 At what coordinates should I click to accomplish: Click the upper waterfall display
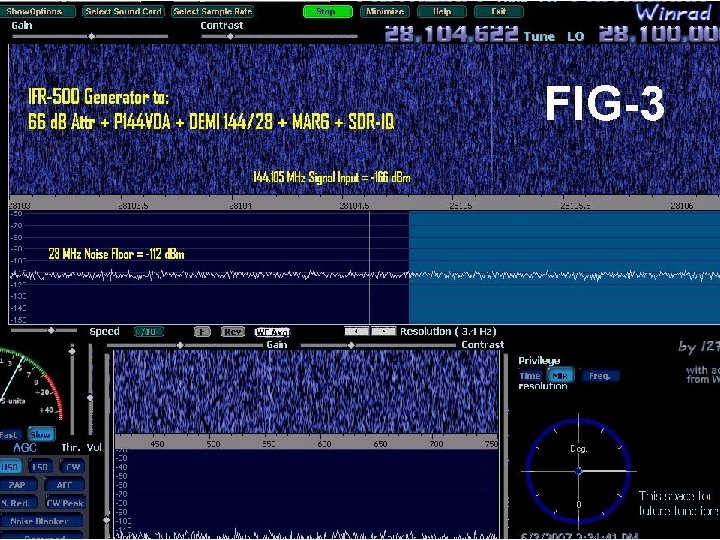coord(364,119)
